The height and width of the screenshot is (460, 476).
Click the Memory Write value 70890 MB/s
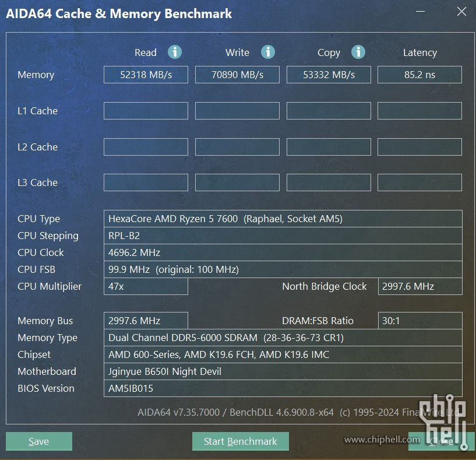(x=237, y=75)
